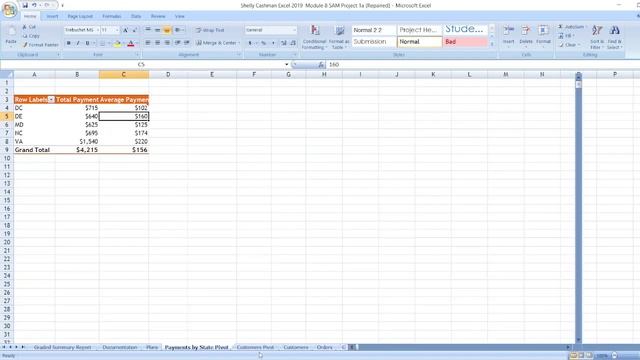Open Row Labels filter dropdown

pyautogui.click(x=51, y=100)
